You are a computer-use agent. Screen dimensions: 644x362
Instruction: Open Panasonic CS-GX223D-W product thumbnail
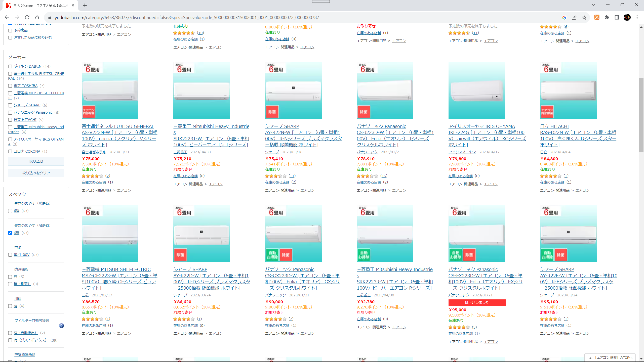[x=293, y=234]
